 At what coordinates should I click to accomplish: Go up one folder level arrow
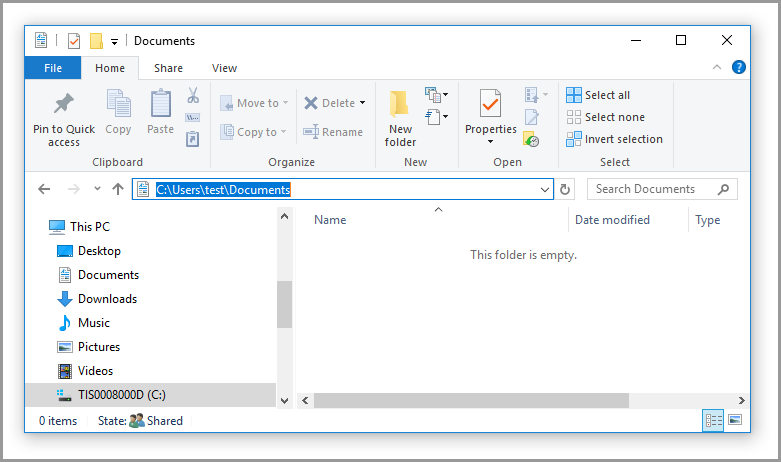118,189
